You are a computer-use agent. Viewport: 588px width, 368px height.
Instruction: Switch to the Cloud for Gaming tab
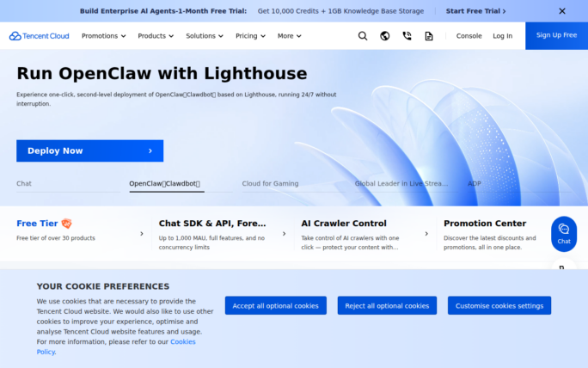tap(270, 183)
